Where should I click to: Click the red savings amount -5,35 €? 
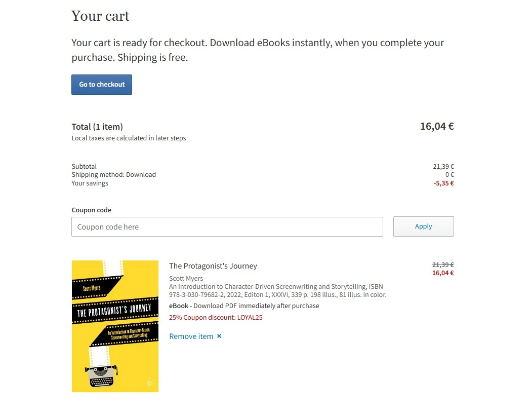(443, 183)
